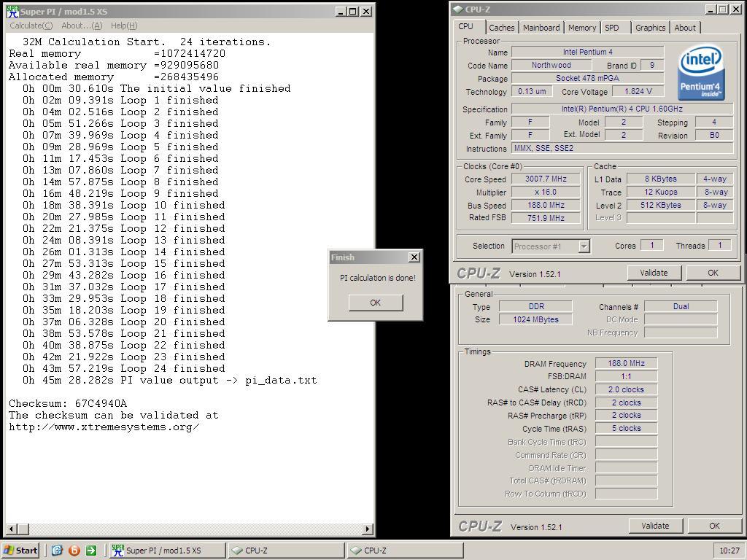Open the About menu in Super PI
This screenshot has width=747, height=560.
point(82,26)
